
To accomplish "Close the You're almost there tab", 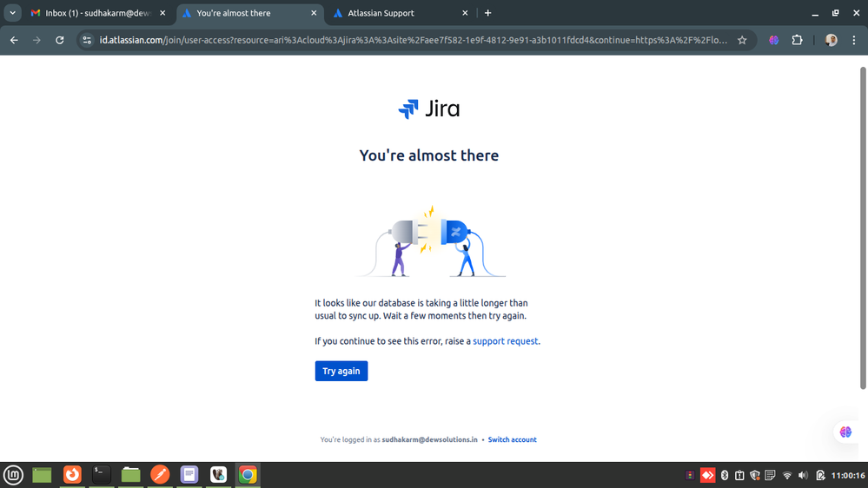I will (314, 13).
